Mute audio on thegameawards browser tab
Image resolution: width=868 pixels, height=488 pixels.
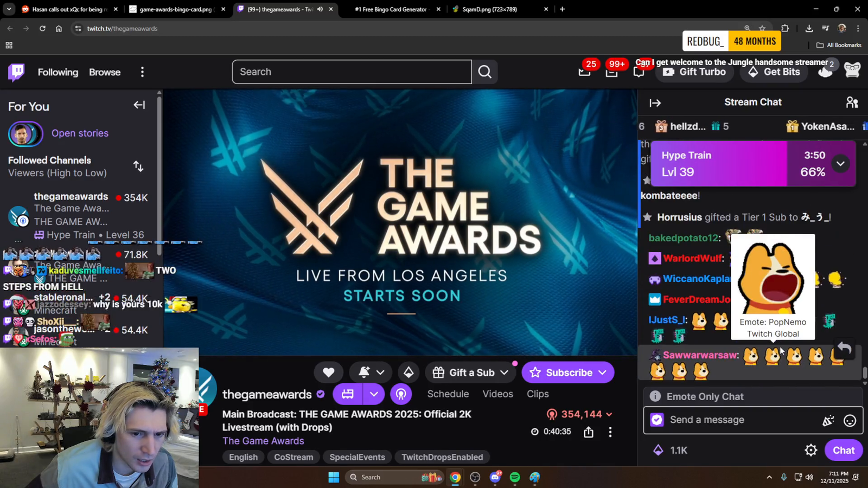(320, 9)
